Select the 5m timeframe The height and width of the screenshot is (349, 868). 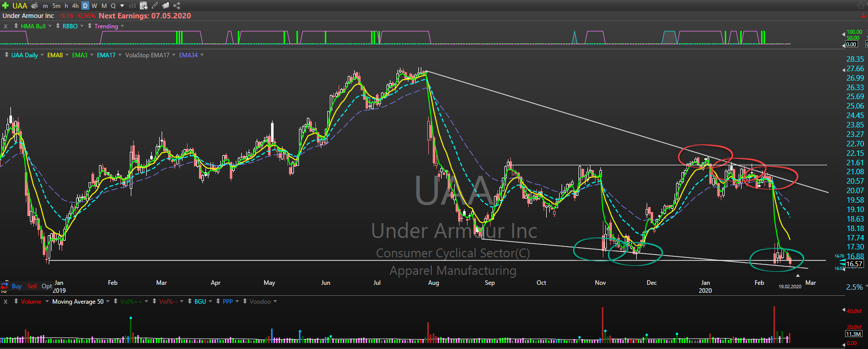pyautogui.click(x=56, y=5)
